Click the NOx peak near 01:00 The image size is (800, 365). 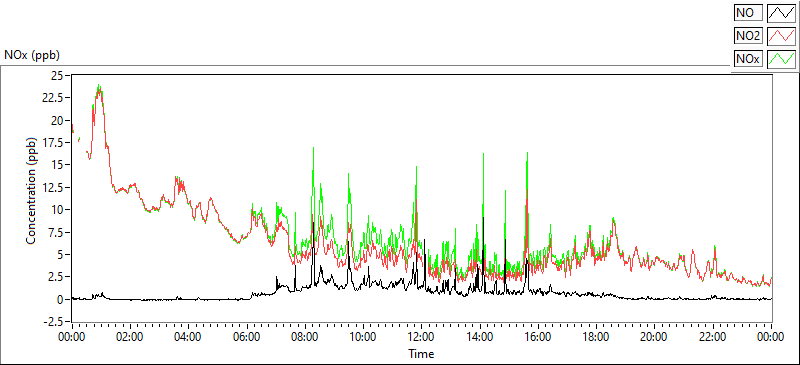[99, 88]
